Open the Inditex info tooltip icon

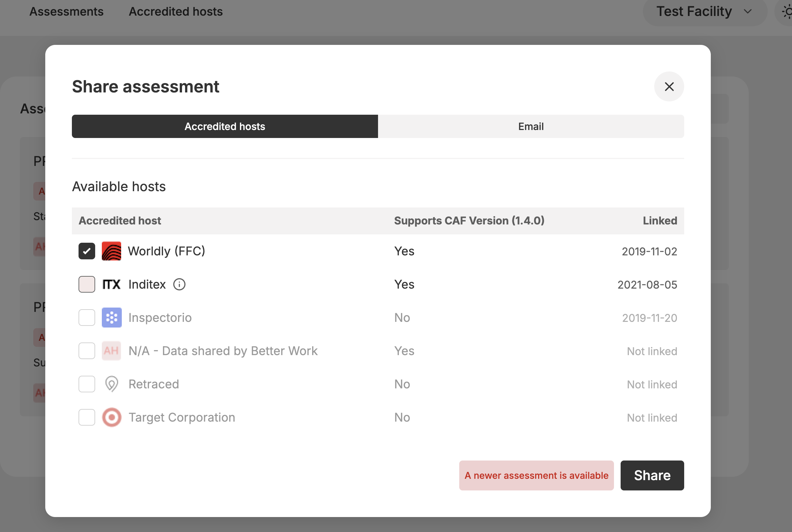pos(179,284)
